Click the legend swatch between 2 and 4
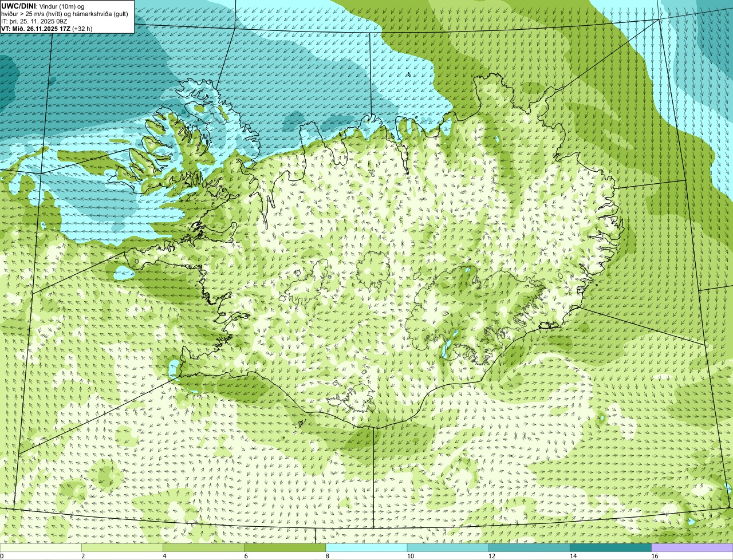 pyautogui.click(x=122, y=548)
